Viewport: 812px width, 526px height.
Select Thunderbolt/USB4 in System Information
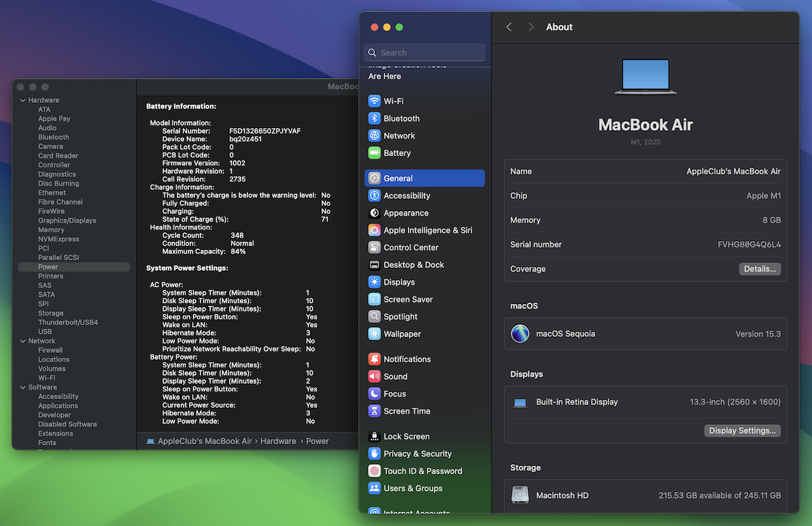(68, 322)
